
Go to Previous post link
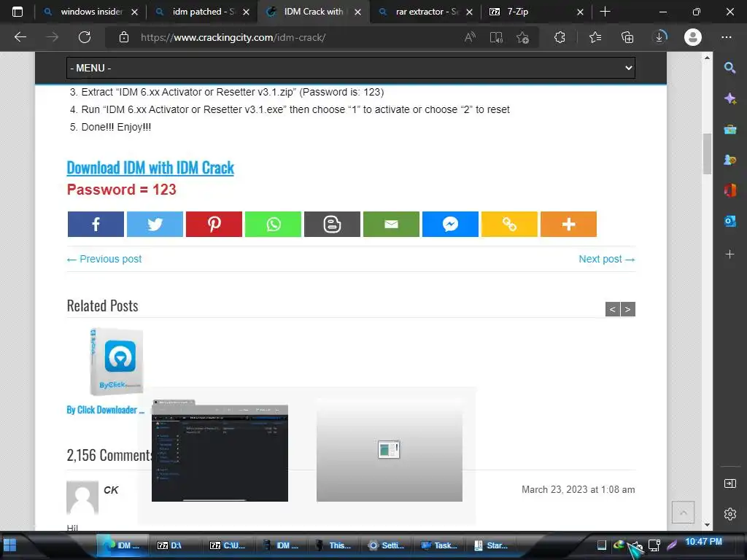(x=104, y=259)
